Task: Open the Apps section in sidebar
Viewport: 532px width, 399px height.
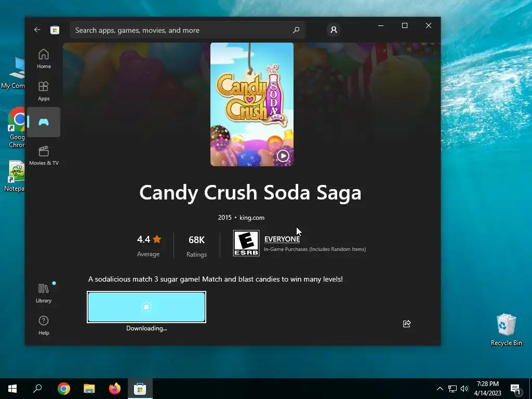Action: pos(44,91)
